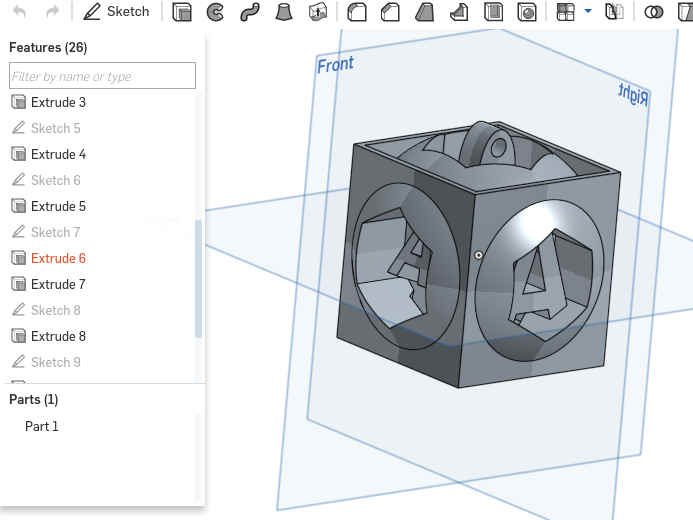
Task: Click the feature list scrollbar
Action: [198, 279]
